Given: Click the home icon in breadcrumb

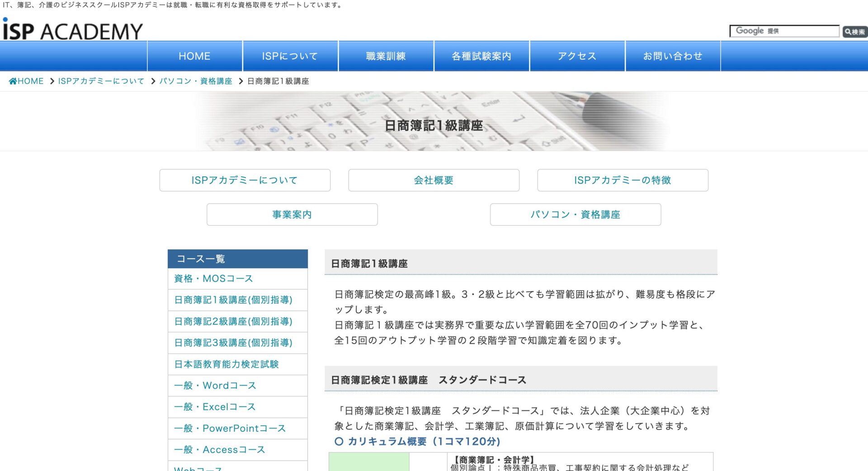Looking at the screenshot, I should pos(13,81).
